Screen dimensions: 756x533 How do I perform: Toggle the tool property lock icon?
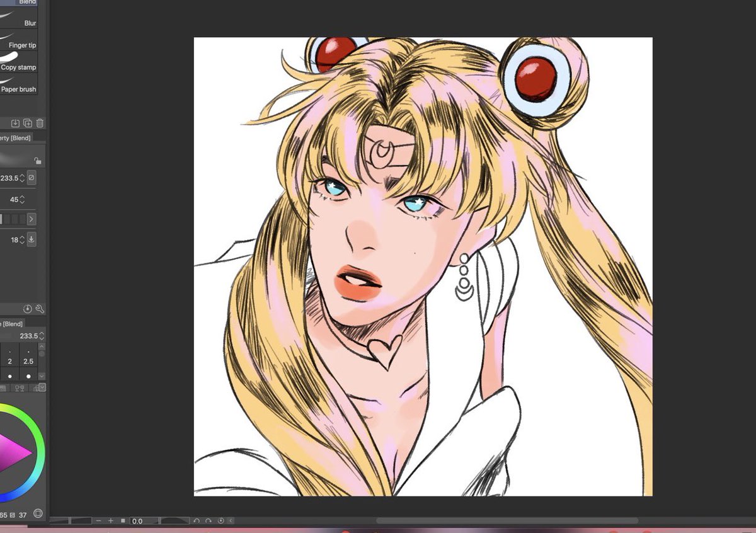[x=37, y=161]
